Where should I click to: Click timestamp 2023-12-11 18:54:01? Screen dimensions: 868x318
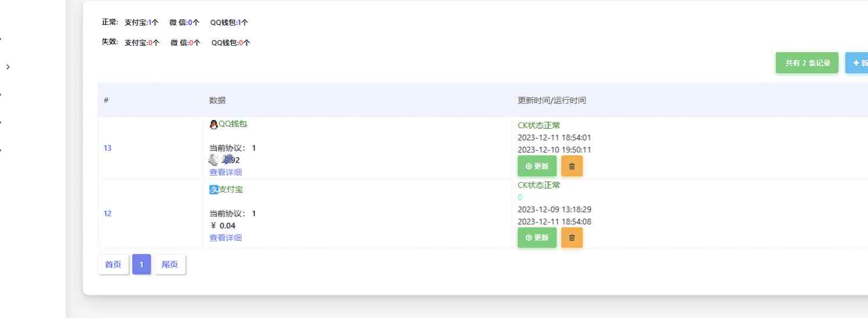click(554, 138)
